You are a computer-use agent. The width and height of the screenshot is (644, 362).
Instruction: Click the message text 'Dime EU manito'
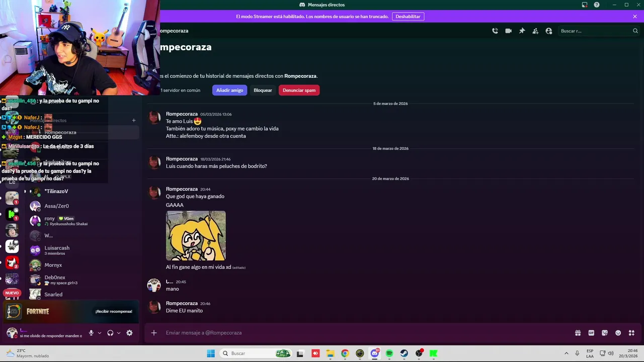coord(184,311)
